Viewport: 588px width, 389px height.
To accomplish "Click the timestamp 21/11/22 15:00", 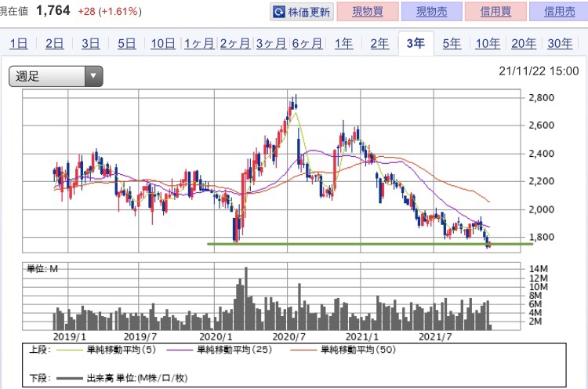I will (539, 71).
